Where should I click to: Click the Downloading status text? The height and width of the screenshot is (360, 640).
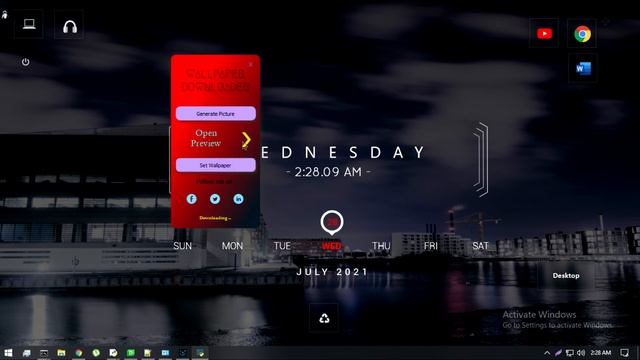pyautogui.click(x=215, y=218)
